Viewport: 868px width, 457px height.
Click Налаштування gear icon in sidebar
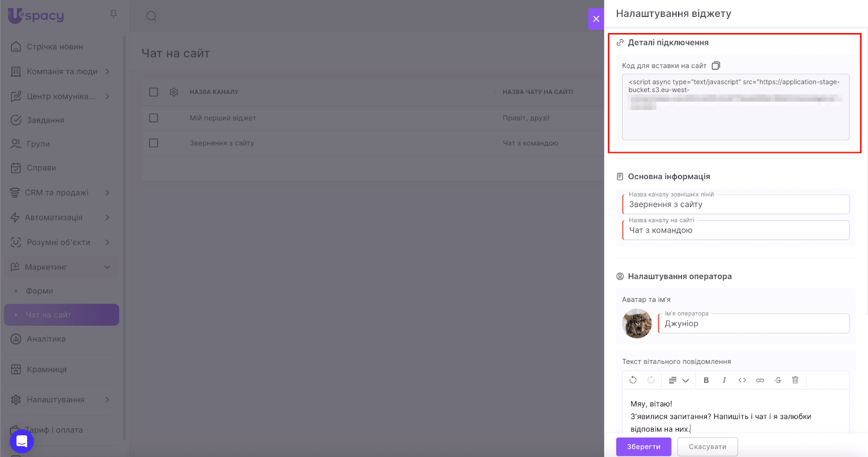pos(16,400)
